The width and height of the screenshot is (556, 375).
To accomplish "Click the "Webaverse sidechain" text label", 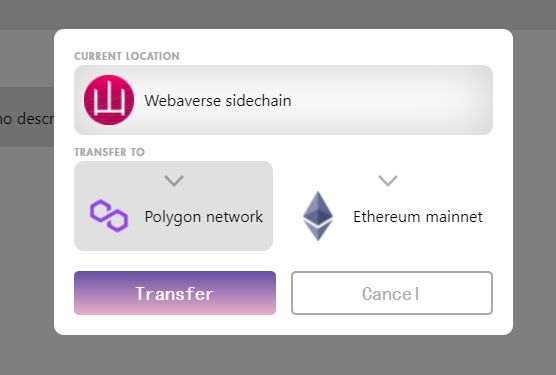I will pos(218,101).
